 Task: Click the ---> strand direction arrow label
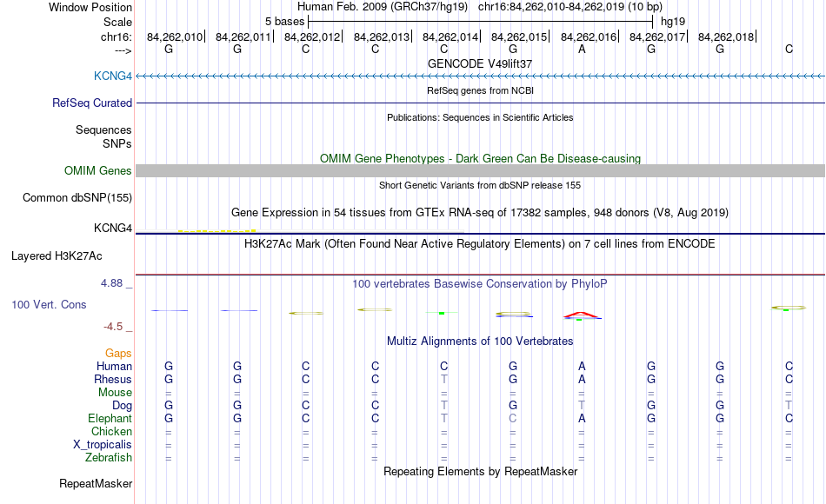[x=123, y=50]
